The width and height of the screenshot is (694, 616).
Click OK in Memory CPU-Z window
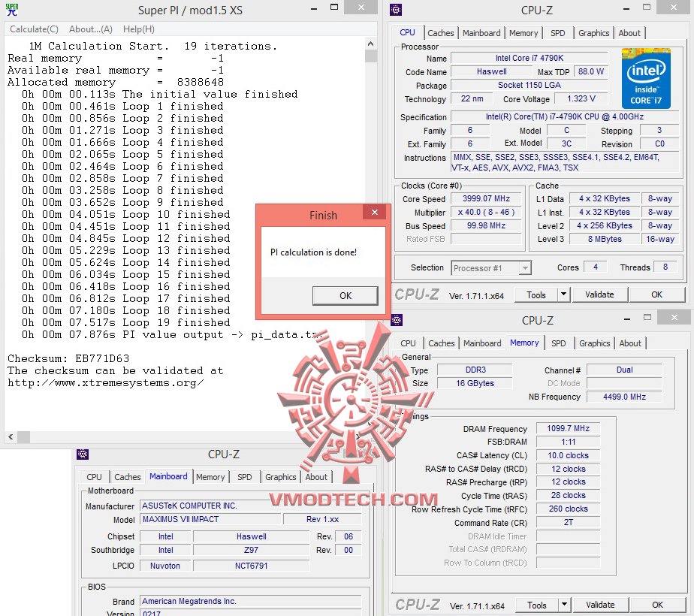[658, 605]
